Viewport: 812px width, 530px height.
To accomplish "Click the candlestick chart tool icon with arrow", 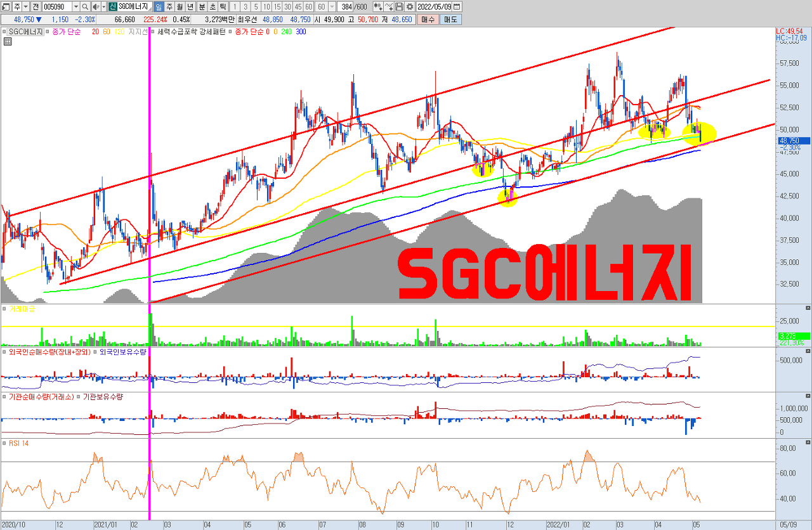I will pos(378,6).
